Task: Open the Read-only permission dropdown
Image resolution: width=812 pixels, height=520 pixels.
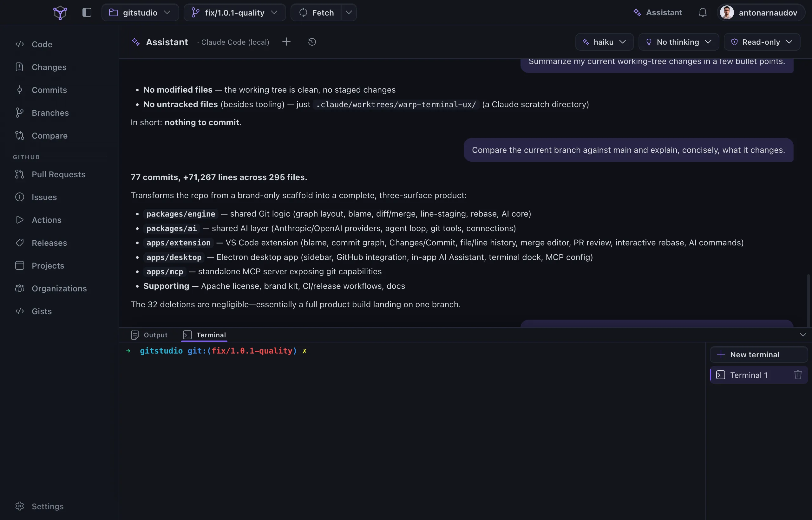Action: (x=762, y=42)
